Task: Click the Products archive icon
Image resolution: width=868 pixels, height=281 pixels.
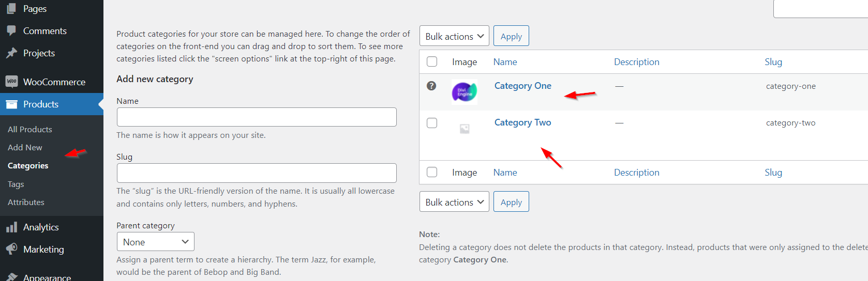Action: (x=11, y=104)
